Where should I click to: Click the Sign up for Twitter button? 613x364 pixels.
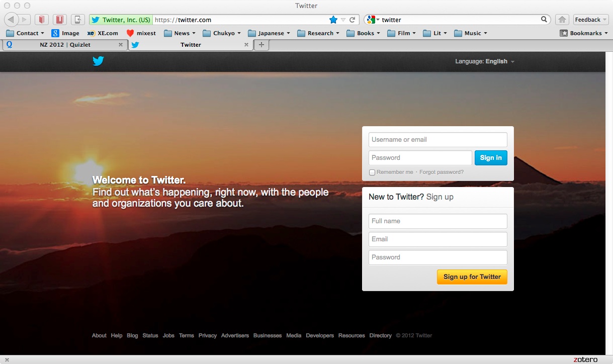(x=472, y=277)
